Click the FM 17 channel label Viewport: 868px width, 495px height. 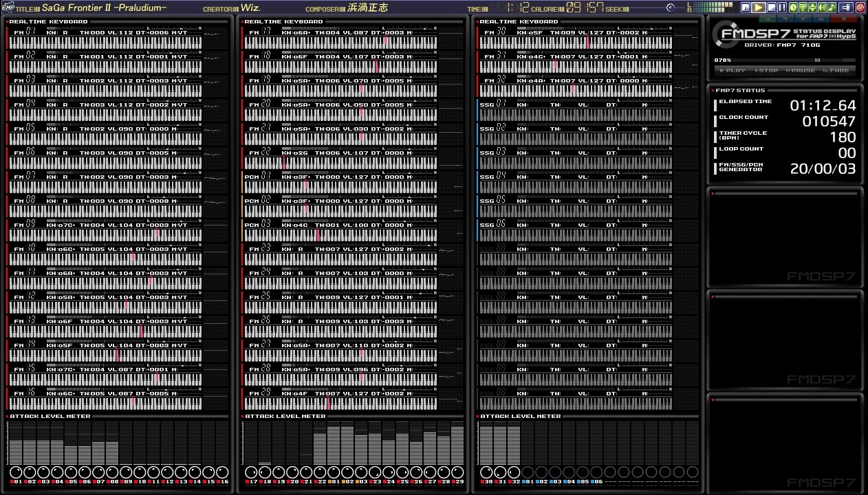click(260, 32)
